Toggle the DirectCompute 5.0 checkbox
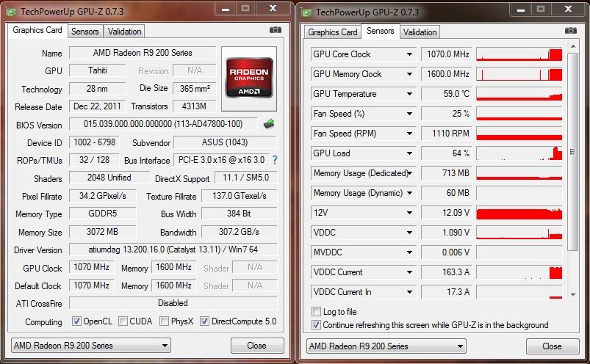This screenshot has height=364, width=590. pyautogui.click(x=204, y=321)
